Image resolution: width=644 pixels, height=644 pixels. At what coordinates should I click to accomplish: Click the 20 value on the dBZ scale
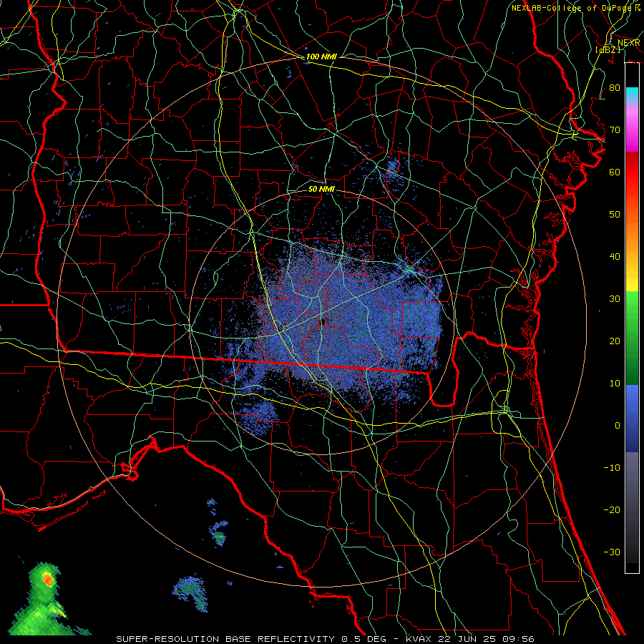click(x=615, y=341)
